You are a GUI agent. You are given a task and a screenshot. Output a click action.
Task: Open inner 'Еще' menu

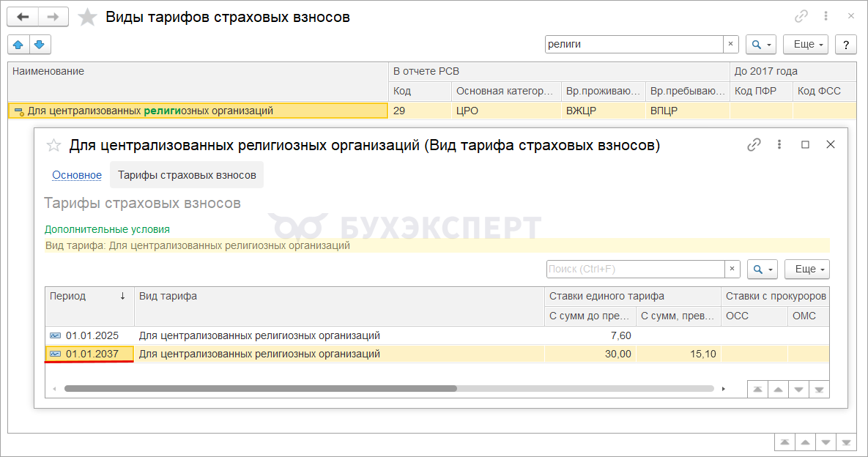point(807,269)
